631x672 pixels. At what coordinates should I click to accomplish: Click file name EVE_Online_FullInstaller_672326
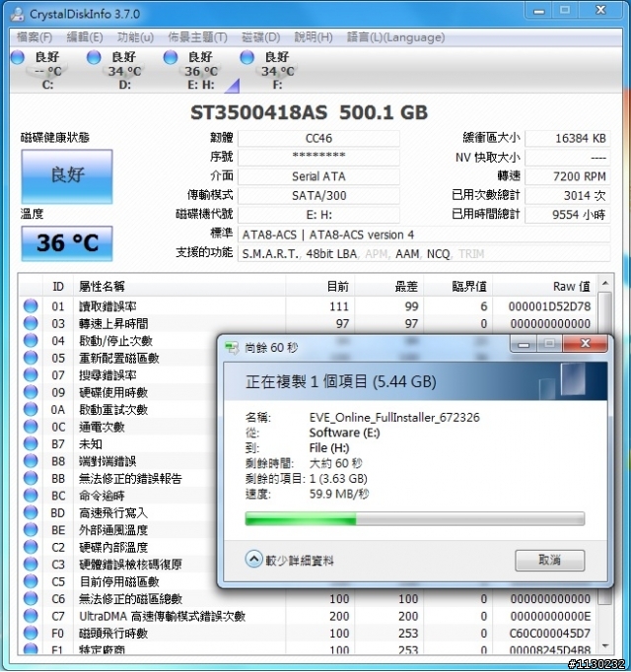coord(394,418)
